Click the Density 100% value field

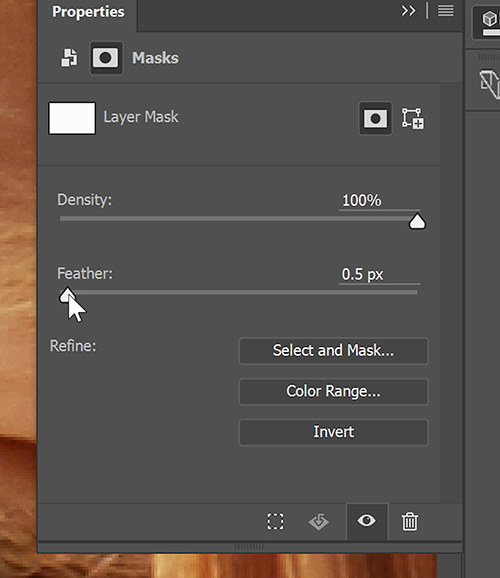[379, 201]
